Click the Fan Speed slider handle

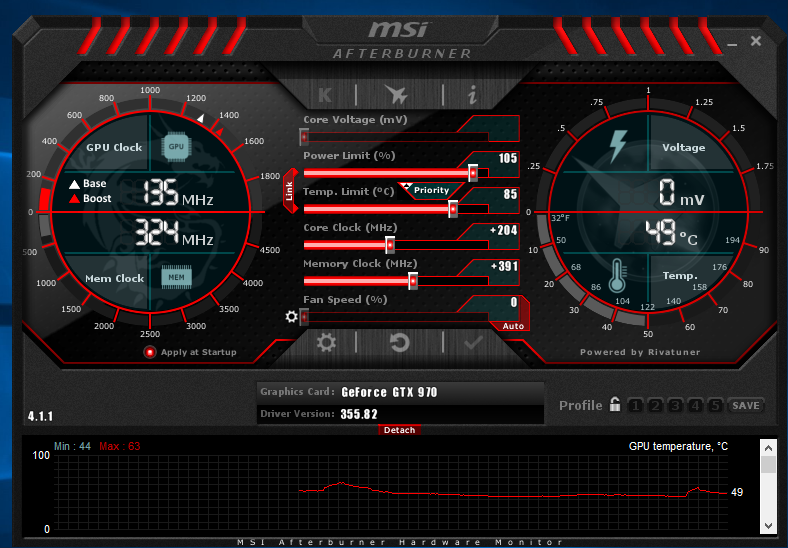(x=304, y=317)
